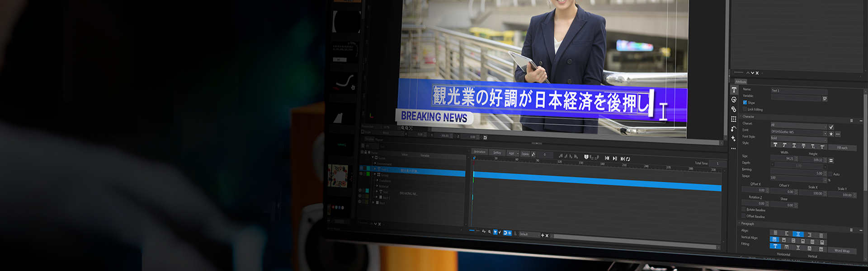Screen dimensions: 868x271
Task: Click the X icon next to Default dropdown
Action: tap(547, 236)
